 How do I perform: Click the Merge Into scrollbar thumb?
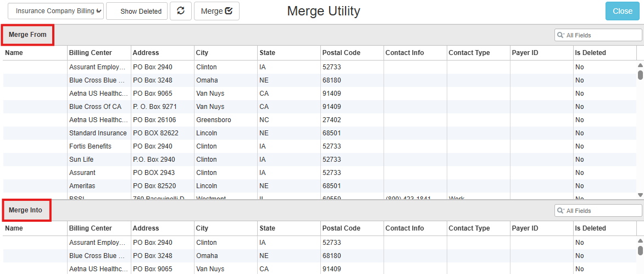(x=640, y=250)
